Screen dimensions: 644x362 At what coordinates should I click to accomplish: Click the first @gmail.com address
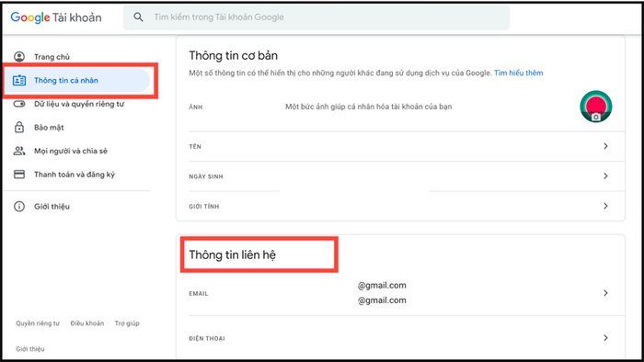click(x=382, y=286)
